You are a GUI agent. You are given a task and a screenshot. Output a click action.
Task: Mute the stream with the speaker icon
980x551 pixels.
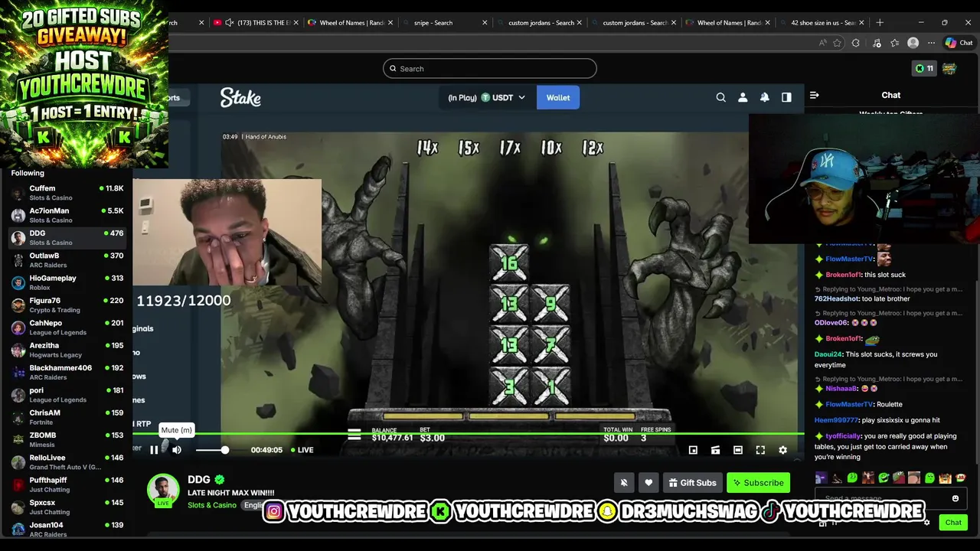click(x=177, y=450)
